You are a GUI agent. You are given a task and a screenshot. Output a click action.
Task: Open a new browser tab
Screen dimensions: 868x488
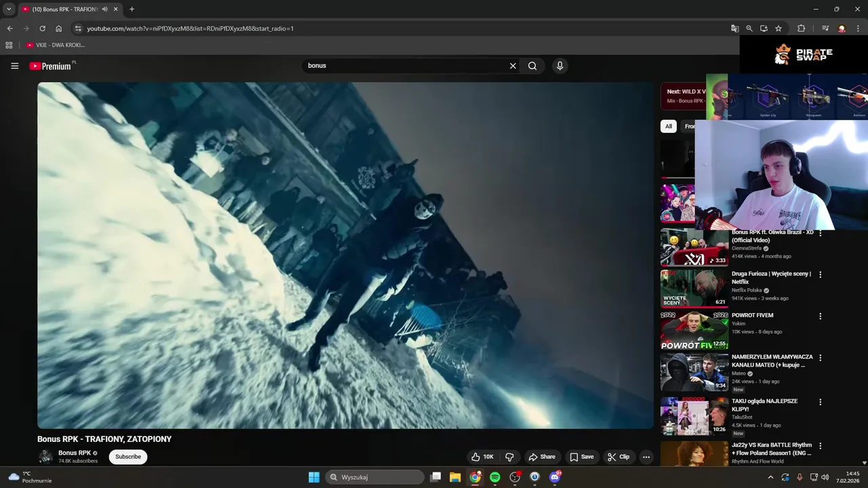132,9
